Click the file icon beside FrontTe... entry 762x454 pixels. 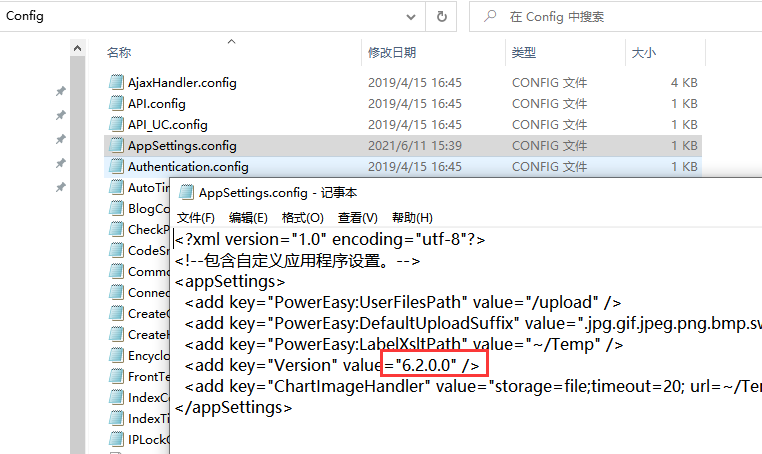[116, 376]
